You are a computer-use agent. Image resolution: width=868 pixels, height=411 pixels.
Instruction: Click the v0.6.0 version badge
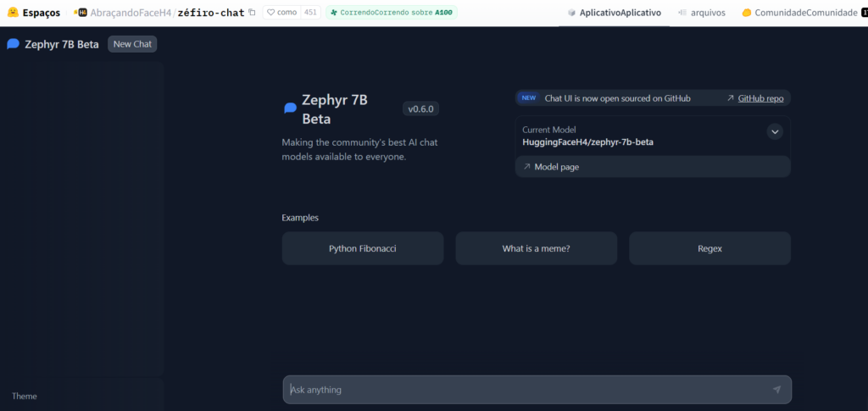point(420,109)
